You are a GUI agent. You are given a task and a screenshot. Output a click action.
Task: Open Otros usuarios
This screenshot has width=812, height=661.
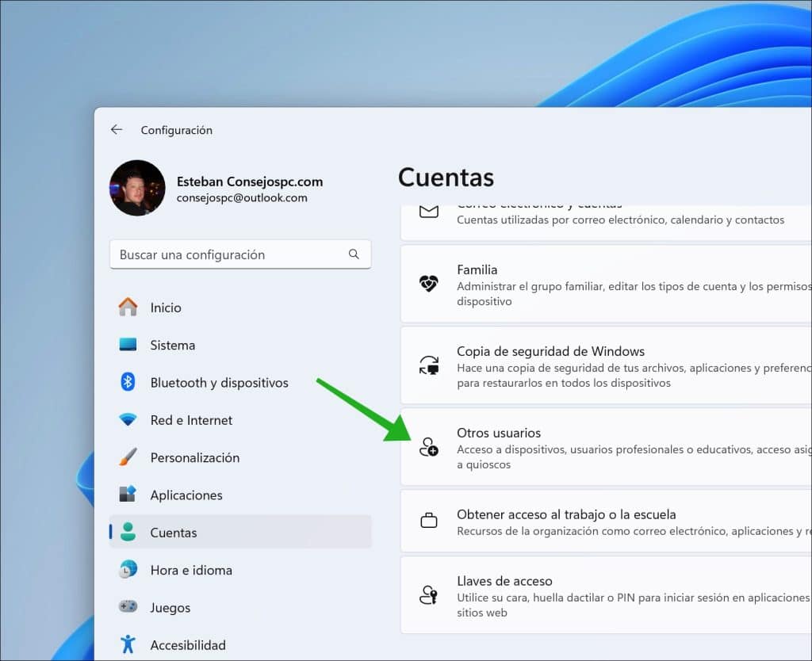607,447
